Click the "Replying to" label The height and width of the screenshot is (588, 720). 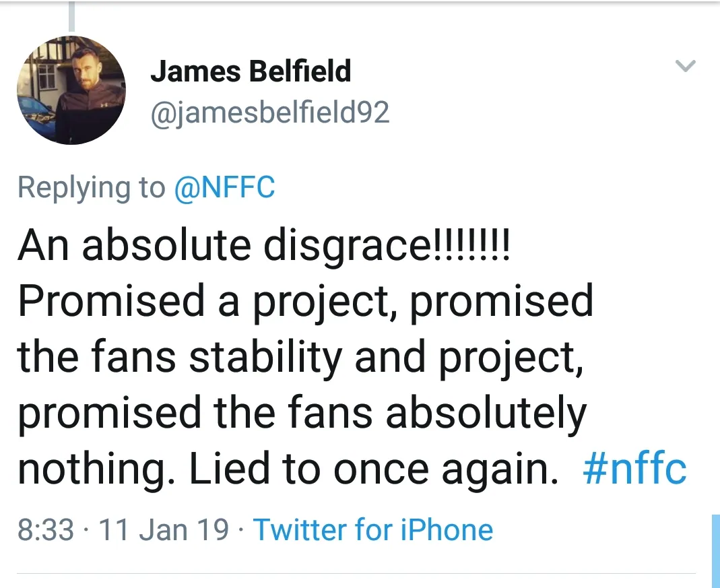tap(91, 187)
